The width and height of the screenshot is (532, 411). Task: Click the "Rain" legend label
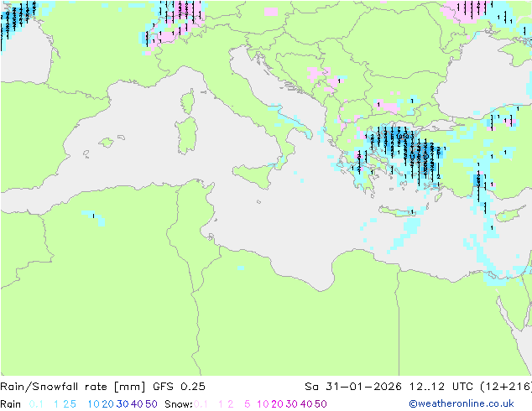(x=11, y=404)
